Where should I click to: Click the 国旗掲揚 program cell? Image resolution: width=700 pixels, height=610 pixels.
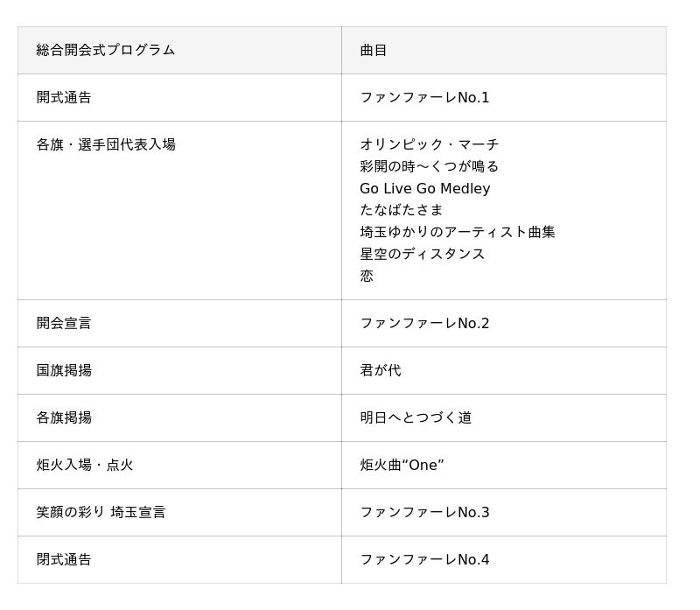click(x=179, y=371)
